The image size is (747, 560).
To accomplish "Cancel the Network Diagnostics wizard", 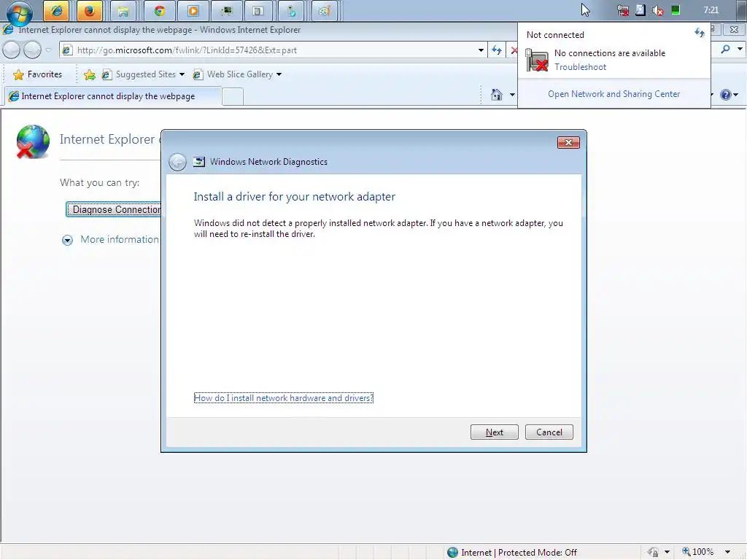I will point(549,432).
